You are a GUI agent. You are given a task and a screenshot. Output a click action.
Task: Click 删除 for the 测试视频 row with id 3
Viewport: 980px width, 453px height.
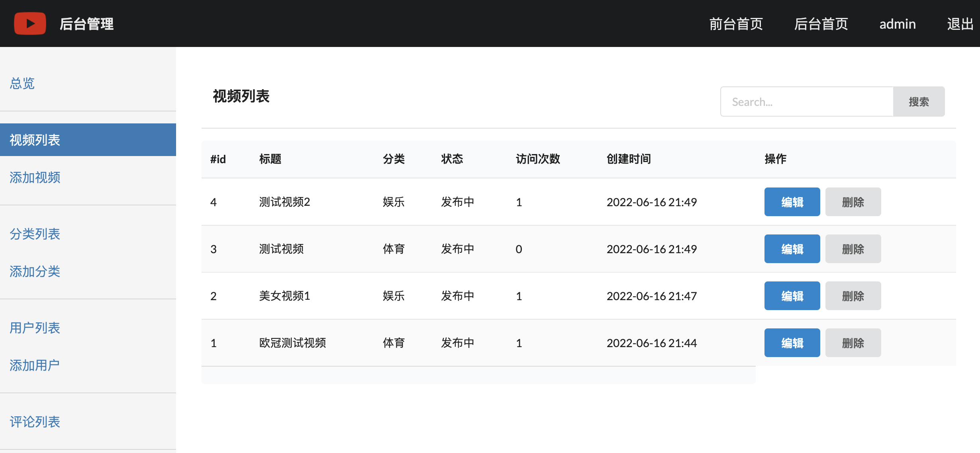853,249
